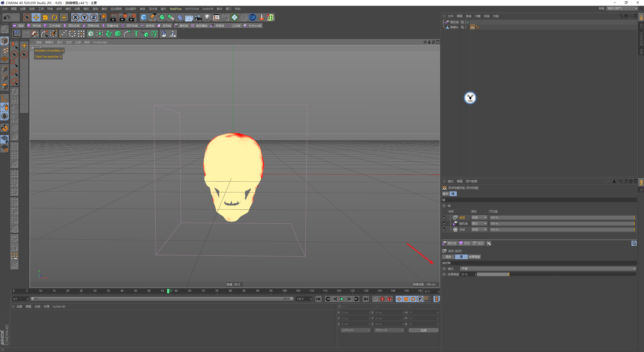Uncheck the 延迟 field layer checkbox
644x352 pixels.
point(445,217)
